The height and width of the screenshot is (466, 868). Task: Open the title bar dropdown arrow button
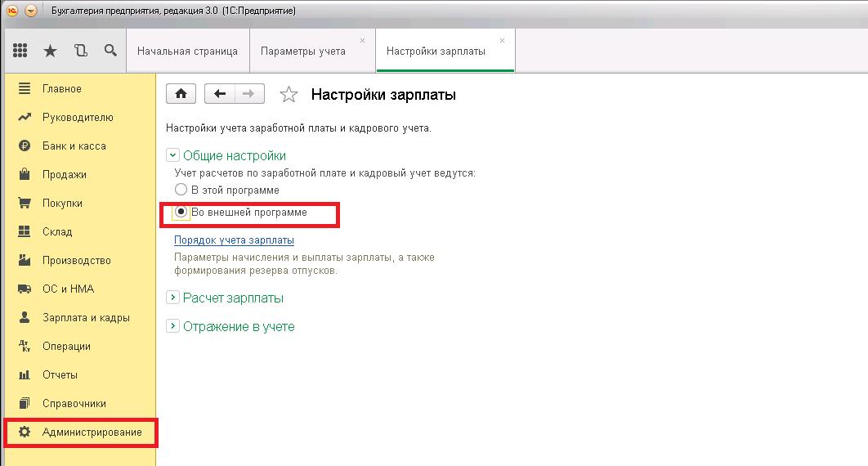pos(31,11)
